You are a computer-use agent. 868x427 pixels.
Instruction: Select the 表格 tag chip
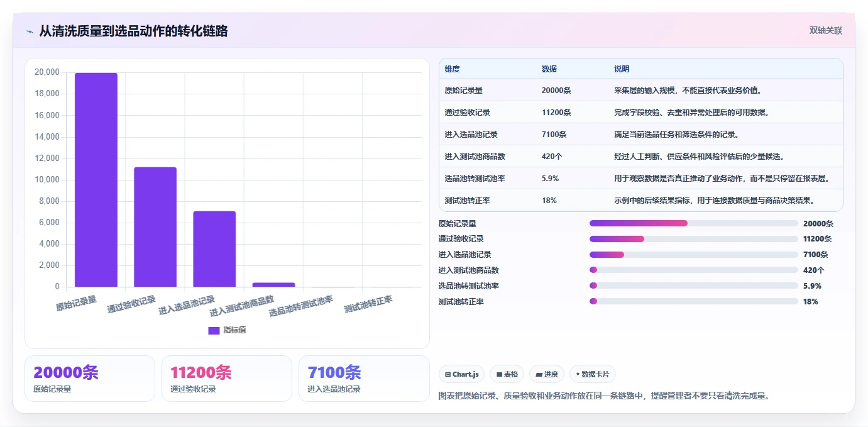(x=507, y=374)
